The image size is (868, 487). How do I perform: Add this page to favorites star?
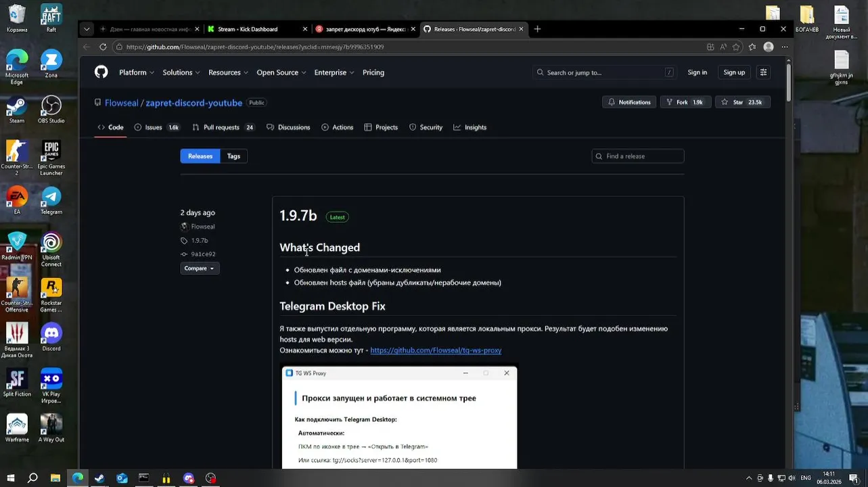point(736,47)
